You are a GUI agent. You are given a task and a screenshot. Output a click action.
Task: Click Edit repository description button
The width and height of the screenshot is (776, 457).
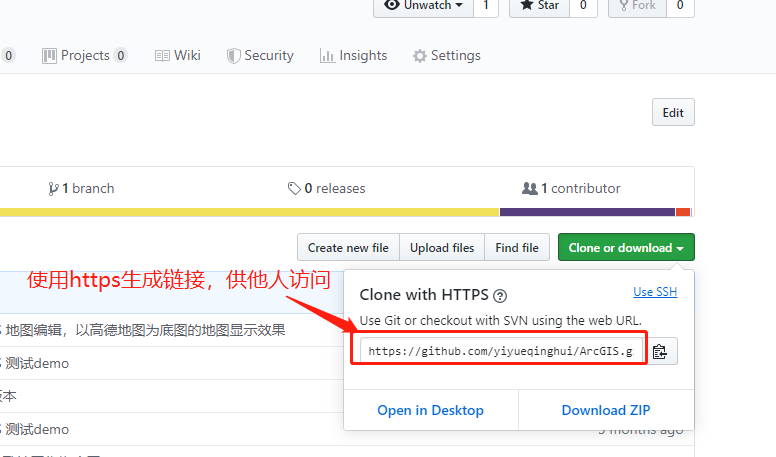coord(673,112)
